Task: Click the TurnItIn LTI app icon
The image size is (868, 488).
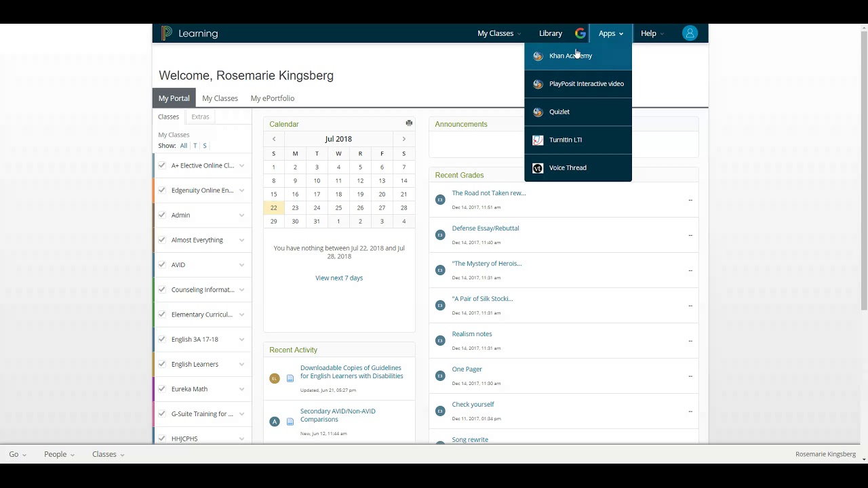Action: [x=538, y=140]
